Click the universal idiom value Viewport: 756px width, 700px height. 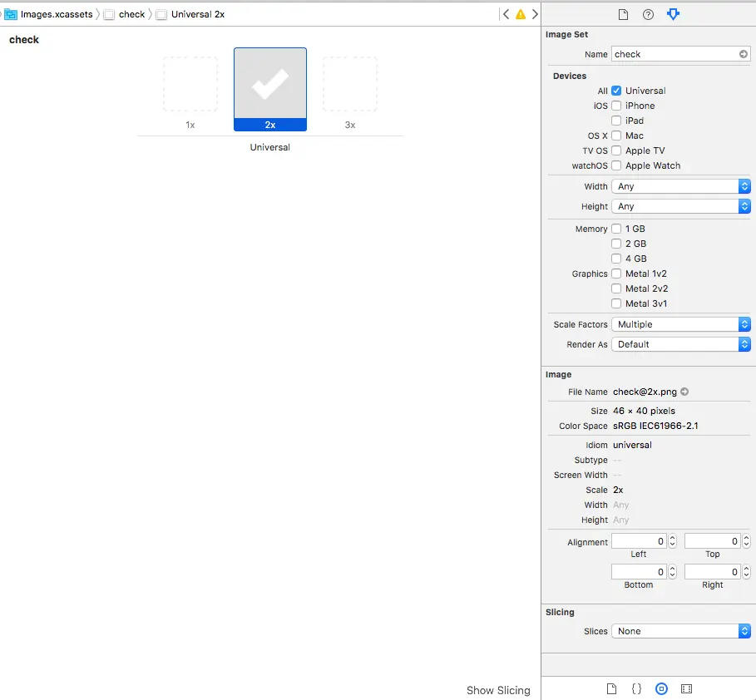632,445
